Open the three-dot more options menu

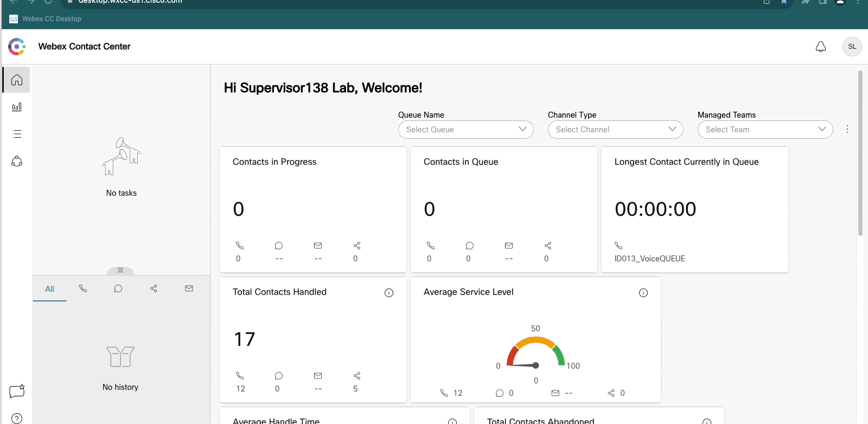(x=847, y=129)
